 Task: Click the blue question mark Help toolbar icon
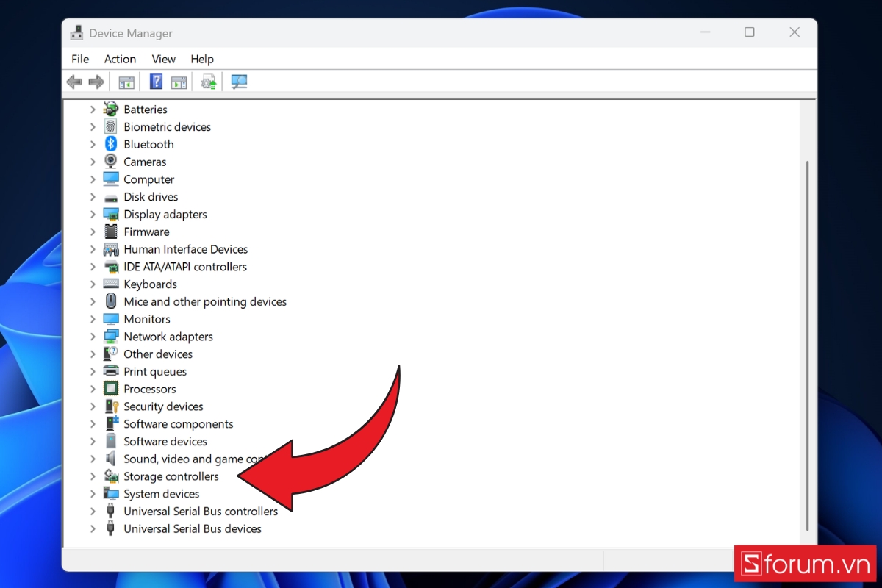click(156, 82)
